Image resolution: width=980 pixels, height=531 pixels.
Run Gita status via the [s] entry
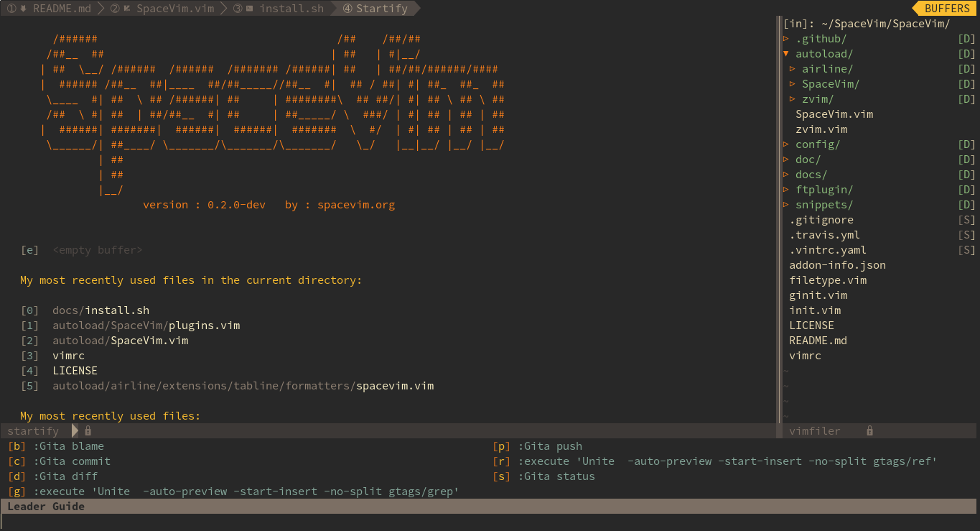click(546, 476)
